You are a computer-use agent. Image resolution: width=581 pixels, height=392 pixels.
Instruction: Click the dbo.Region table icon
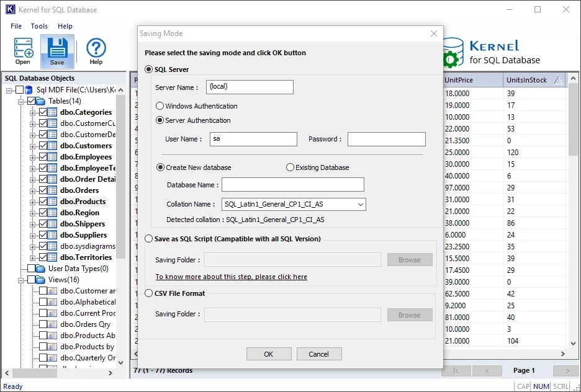(52, 213)
